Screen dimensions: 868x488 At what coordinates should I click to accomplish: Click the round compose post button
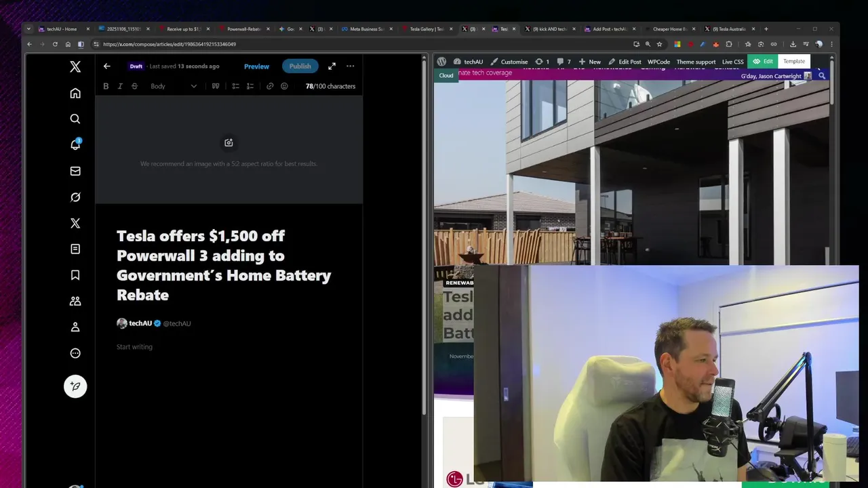click(75, 386)
